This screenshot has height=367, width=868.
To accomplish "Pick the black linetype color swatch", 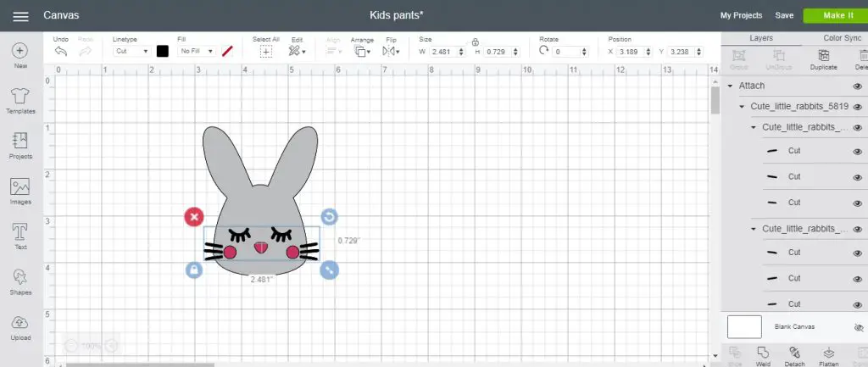I will coord(162,52).
